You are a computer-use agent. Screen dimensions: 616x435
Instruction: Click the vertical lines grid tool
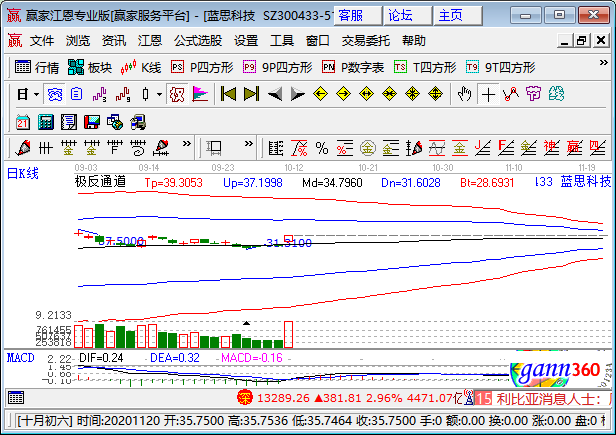[46, 148]
